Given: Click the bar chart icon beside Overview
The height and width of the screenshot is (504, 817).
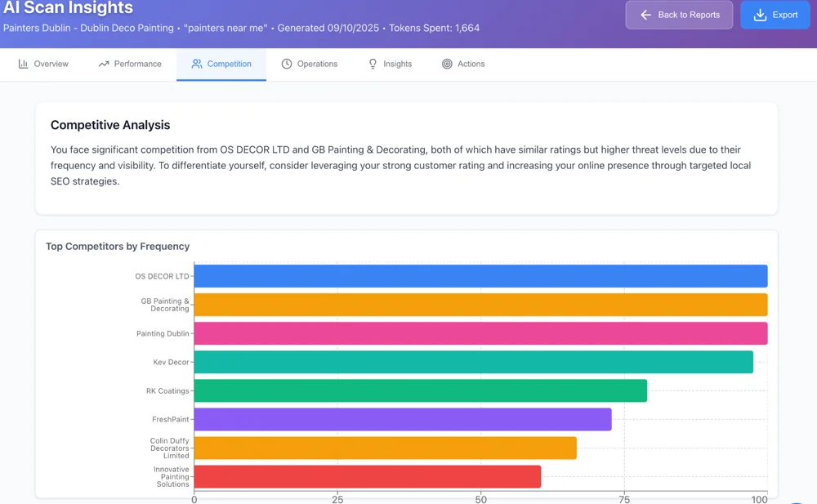Looking at the screenshot, I should pyautogui.click(x=24, y=64).
